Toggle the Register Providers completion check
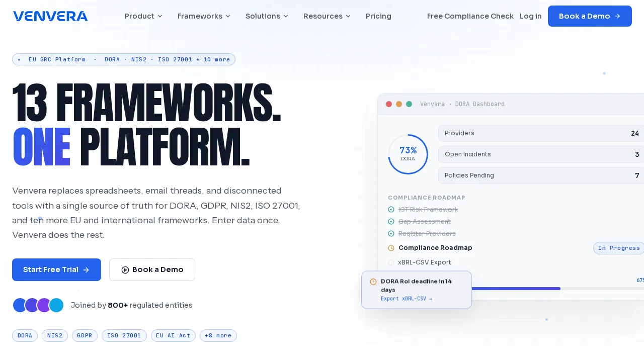This screenshot has width=644, height=362. (x=391, y=234)
